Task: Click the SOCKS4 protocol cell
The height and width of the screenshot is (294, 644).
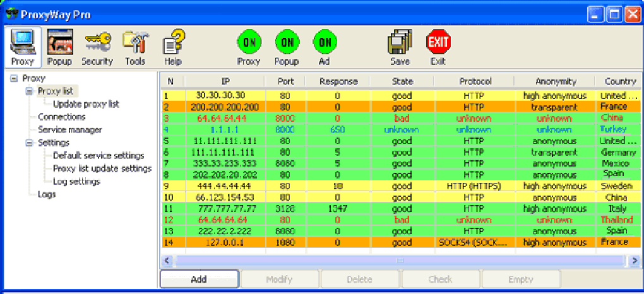Action: (x=474, y=242)
